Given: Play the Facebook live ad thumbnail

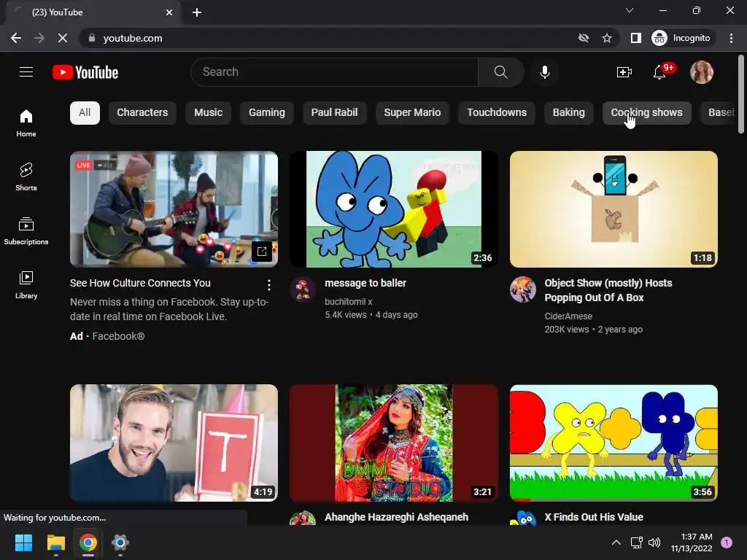Looking at the screenshot, I should point(174,209).
